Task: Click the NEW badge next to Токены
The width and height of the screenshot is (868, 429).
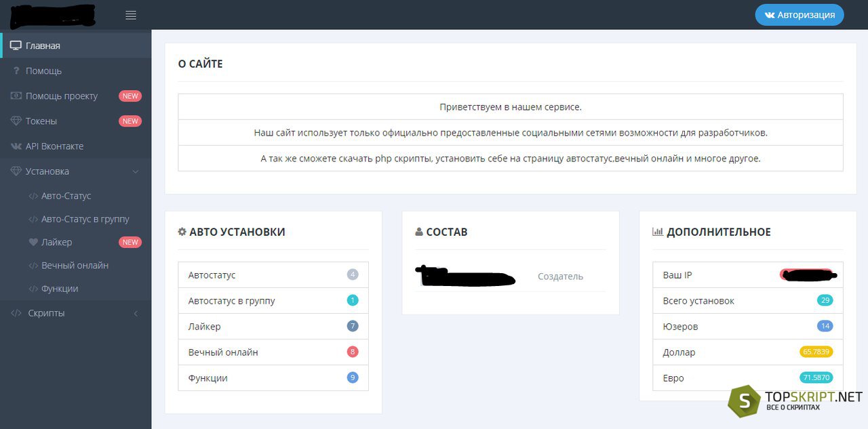Action: tap(130, 121)
